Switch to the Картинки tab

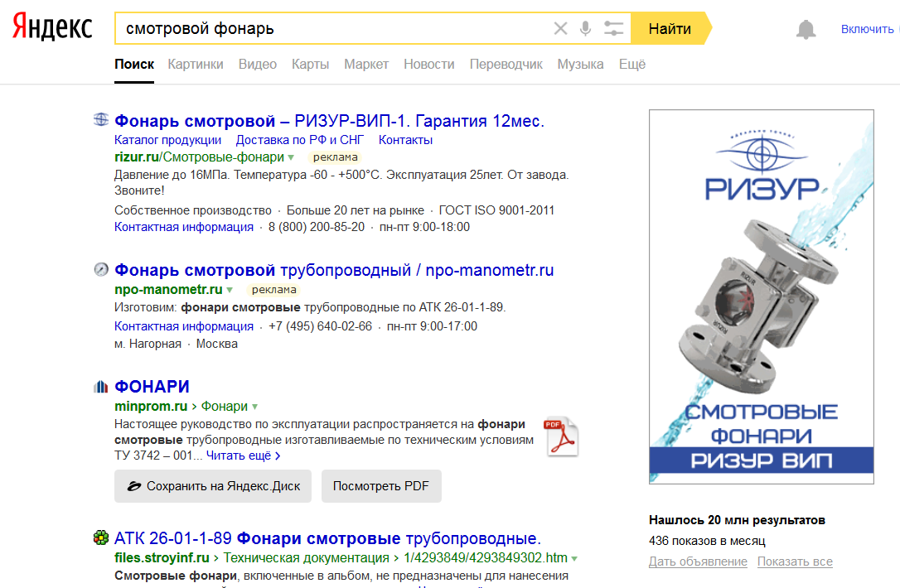(x=196, y=65)
